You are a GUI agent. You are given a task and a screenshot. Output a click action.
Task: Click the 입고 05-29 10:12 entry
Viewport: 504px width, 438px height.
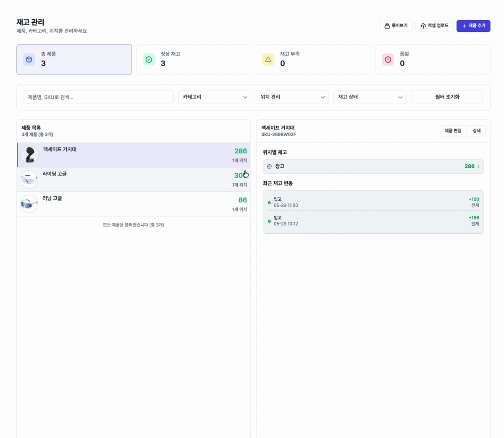tap(373, 221)
